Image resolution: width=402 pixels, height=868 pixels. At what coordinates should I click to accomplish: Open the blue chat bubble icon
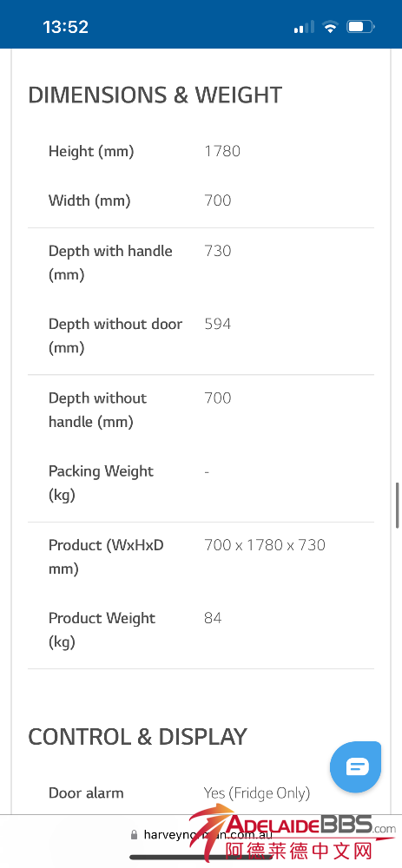click(x=355, y=767)
